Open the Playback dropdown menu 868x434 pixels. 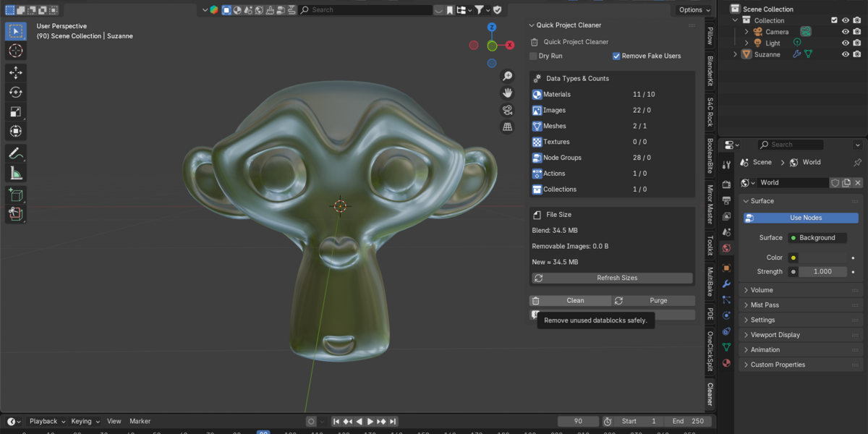(47, 421)
